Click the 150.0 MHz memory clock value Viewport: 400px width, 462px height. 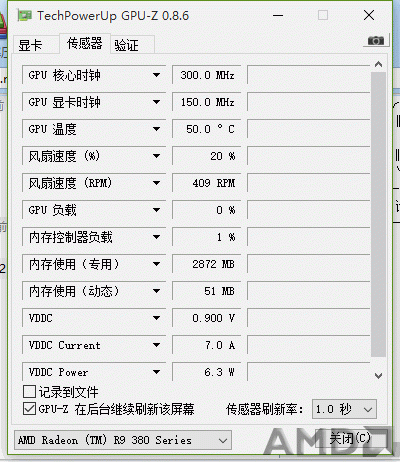pos(207,102)
